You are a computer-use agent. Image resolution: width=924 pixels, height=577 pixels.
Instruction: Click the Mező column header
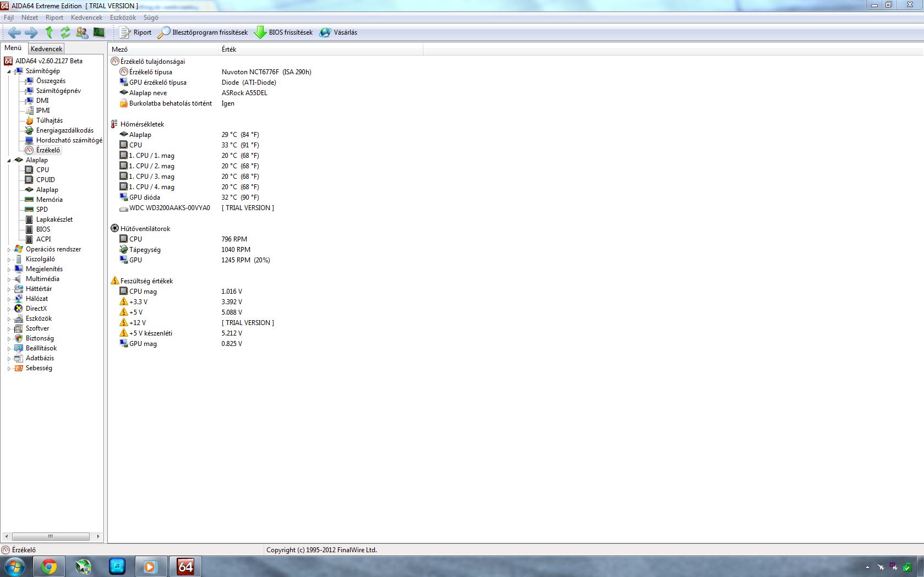click(163, 50)
